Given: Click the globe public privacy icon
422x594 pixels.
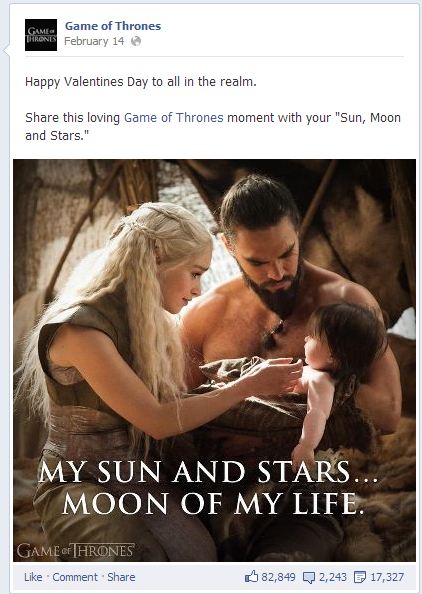Looking at the screenshot, I should coord(136,41).
